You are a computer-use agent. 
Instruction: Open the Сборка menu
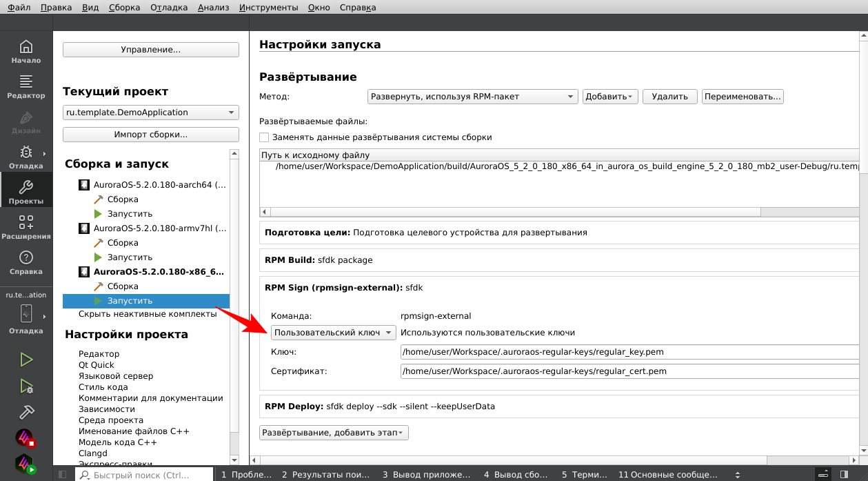coord(124,8)
